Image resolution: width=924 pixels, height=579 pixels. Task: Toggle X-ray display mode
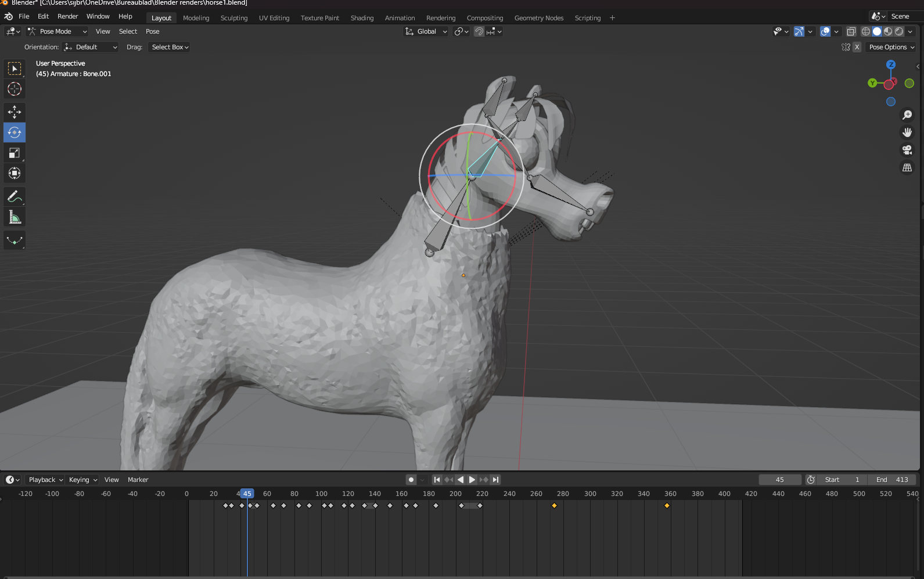[x=851, y=31]
